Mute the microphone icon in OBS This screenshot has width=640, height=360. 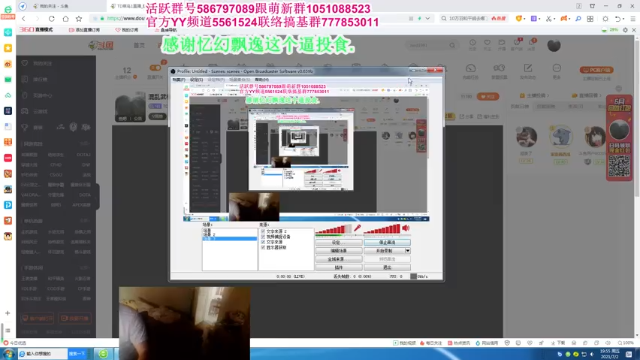point(357,228)
